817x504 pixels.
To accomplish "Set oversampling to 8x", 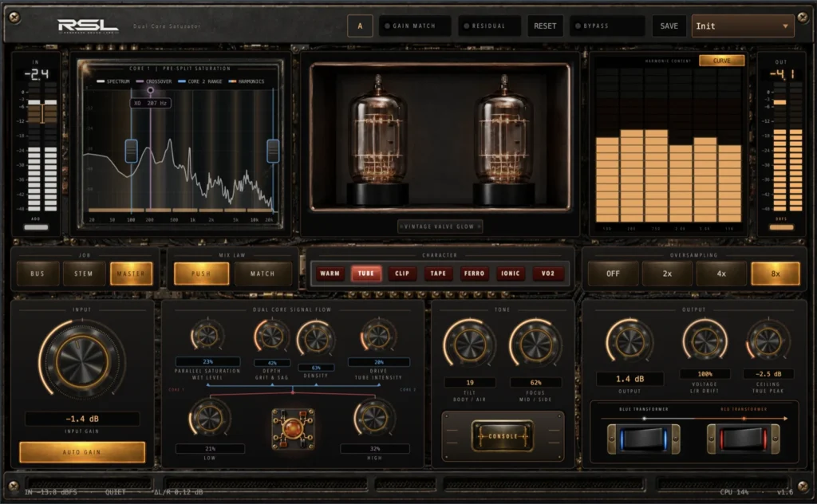I will pyautogui.click(x=776, y=274).
